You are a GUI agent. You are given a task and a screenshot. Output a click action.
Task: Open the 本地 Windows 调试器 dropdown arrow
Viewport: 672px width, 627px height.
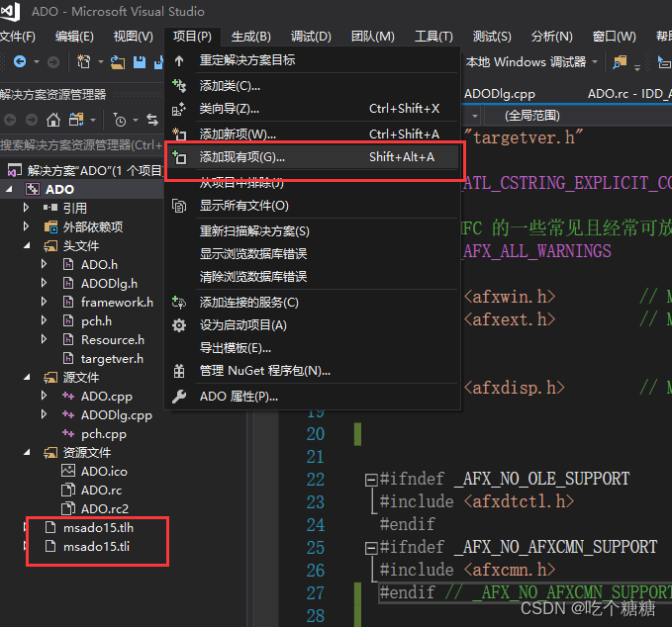pyautogui.click(x=595, y=62)
